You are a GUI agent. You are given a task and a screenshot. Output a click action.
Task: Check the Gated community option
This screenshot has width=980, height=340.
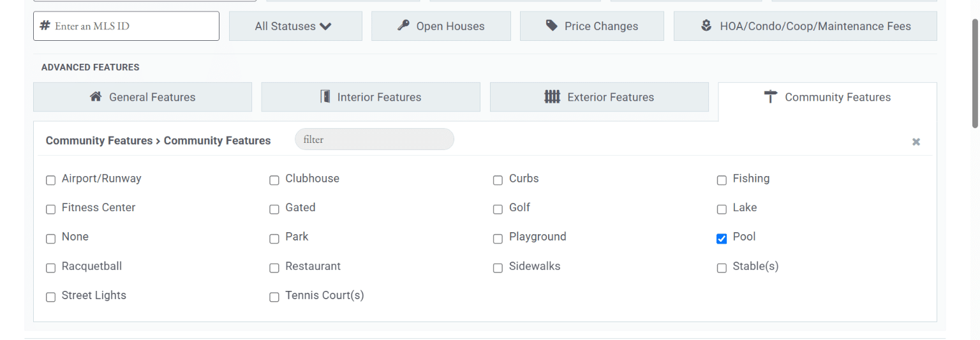coord(274,209)
